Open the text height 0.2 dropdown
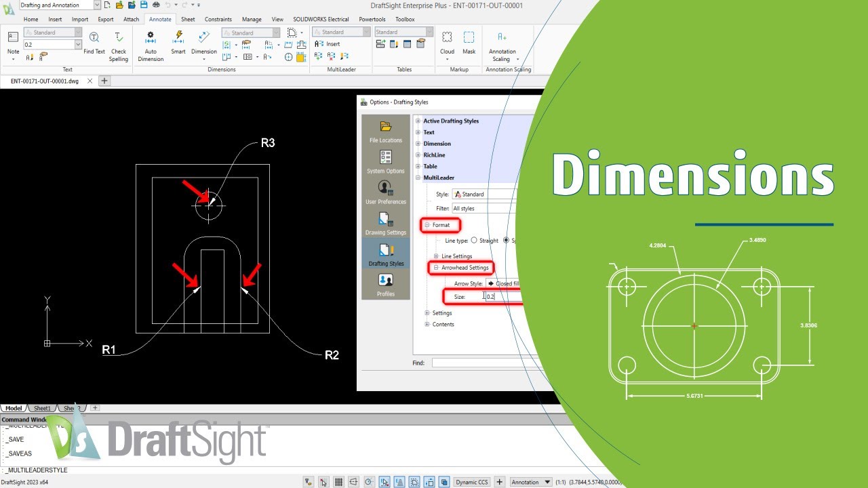The height and width of the screenshot is (488, 868). coord(78,45)
